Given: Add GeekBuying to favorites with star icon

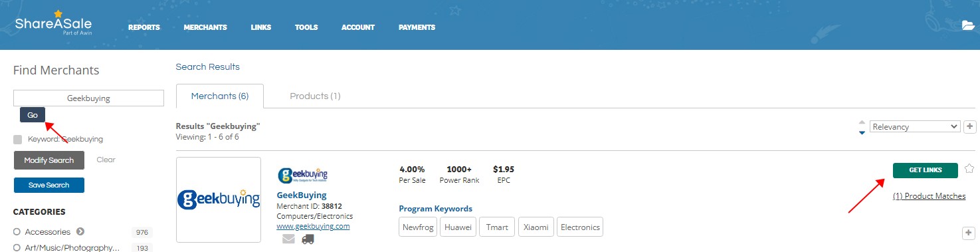Looking at the screenshot, I should (x=969, y=169).
